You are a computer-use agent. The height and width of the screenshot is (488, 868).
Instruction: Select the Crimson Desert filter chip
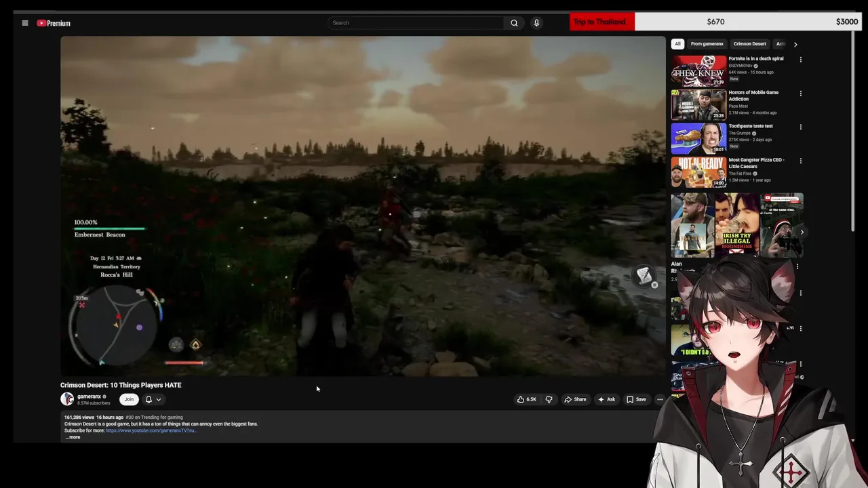(x=749, y=44)
